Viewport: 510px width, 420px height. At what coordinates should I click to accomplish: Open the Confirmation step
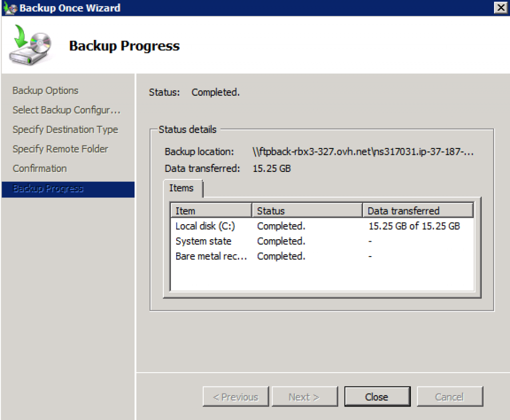(40, 168)
